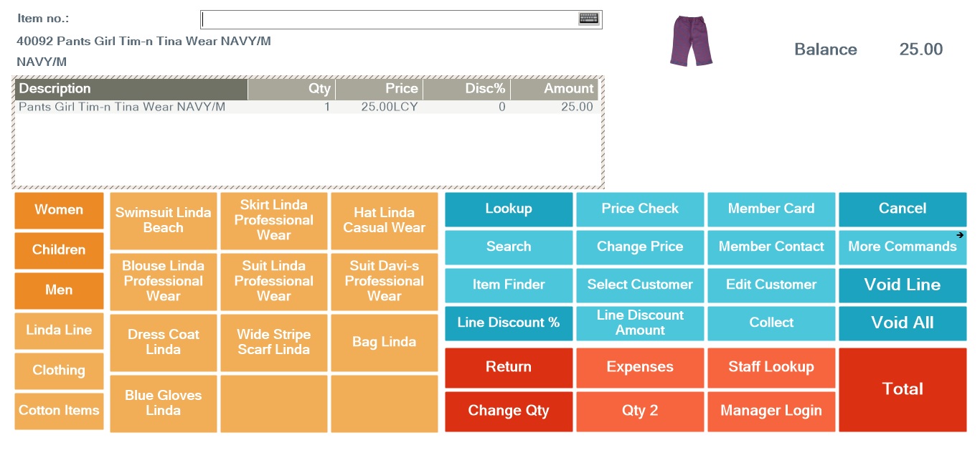Screen dimensions: 980x453
Task: Open the Children category
Action: (x=58, y=249)
